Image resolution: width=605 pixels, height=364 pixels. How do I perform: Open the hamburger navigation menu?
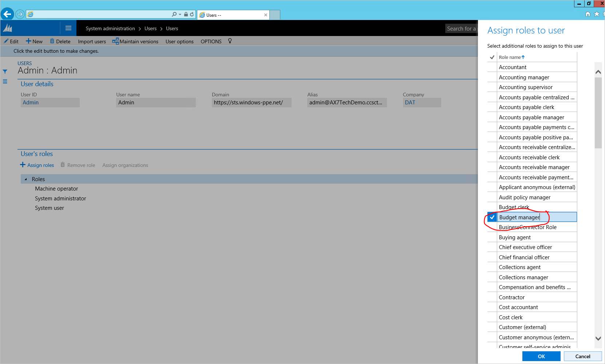click(68, 28)
